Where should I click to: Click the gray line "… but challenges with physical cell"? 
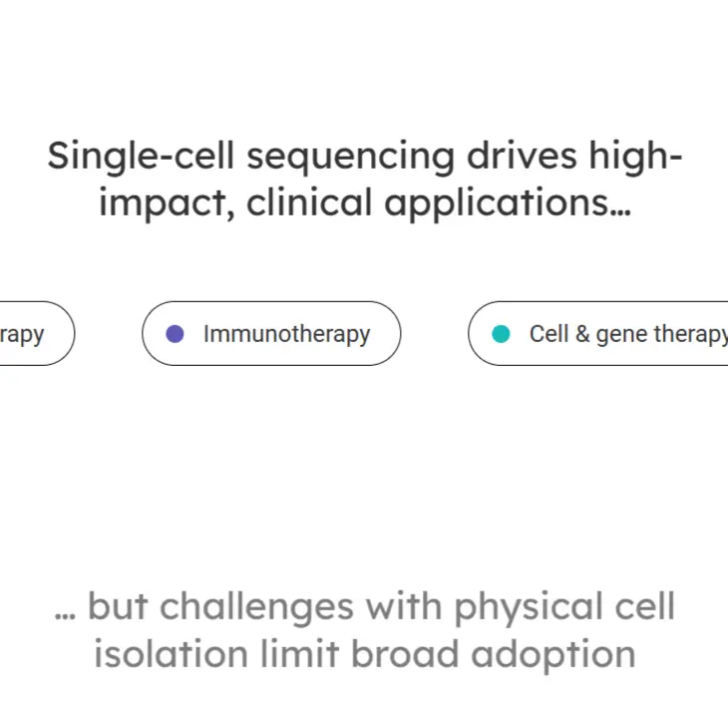click(364, 606)
